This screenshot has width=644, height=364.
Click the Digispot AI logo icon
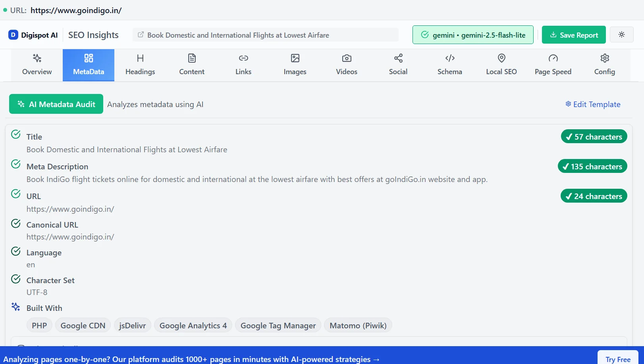tap(13, 35)
